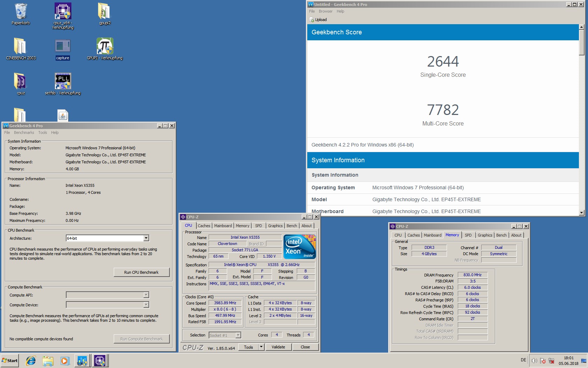This screenshot has height=368, width=588.
Task: Click the Help menu in results window
Action: tap(340, 11)
